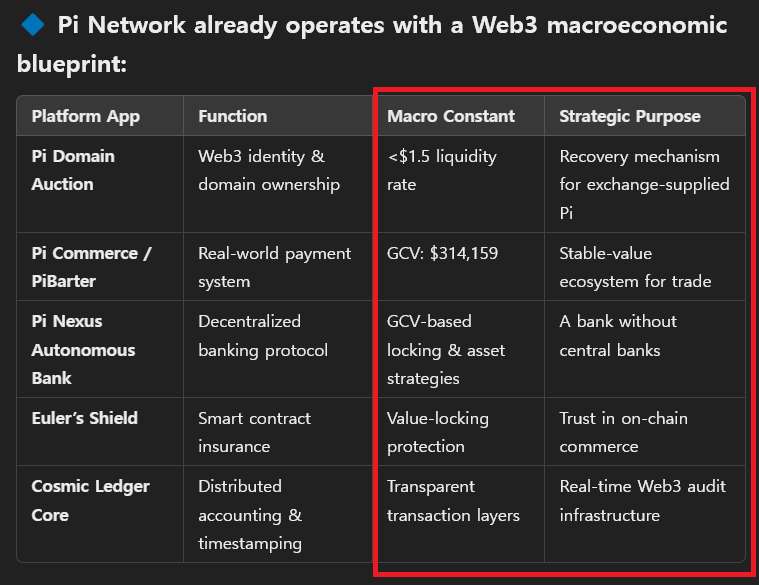
Task: Select the Pi Commerce / PiBarter cell
Action: pos(91,267)
